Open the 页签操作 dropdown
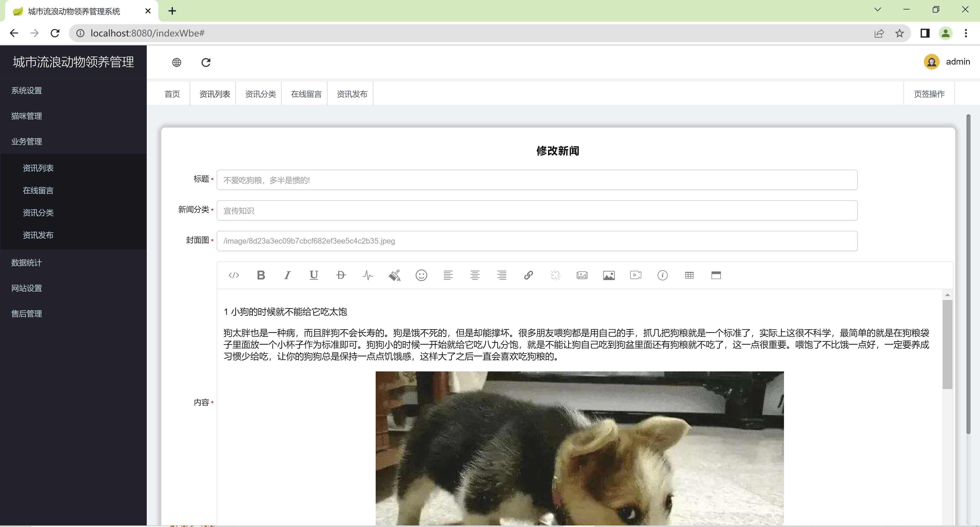Viewport: 980px width, 527px height. [x=929, y=94]
